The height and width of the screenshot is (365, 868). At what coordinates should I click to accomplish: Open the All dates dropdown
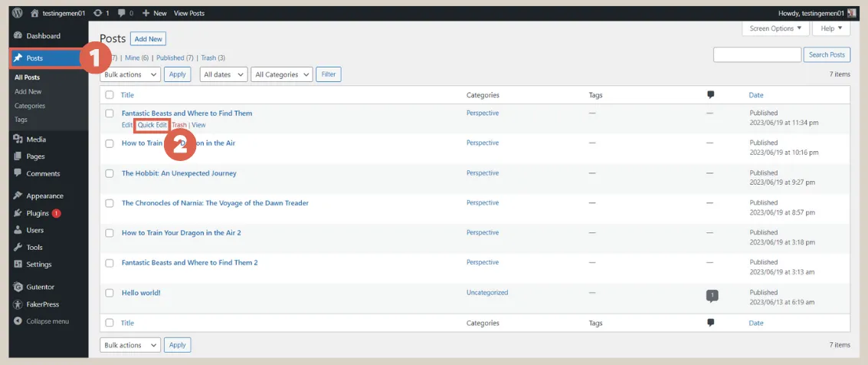[x=224, y=74]
